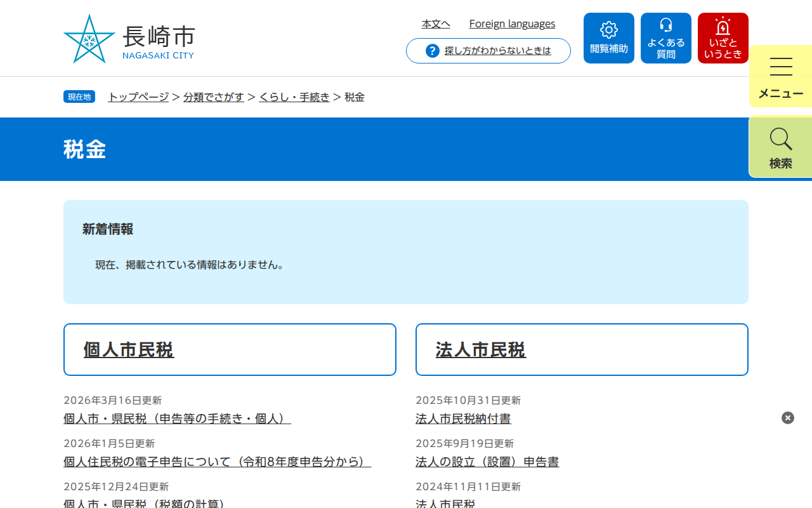Click the question mark help icon

pyautogui.click(x=433, y=51)
